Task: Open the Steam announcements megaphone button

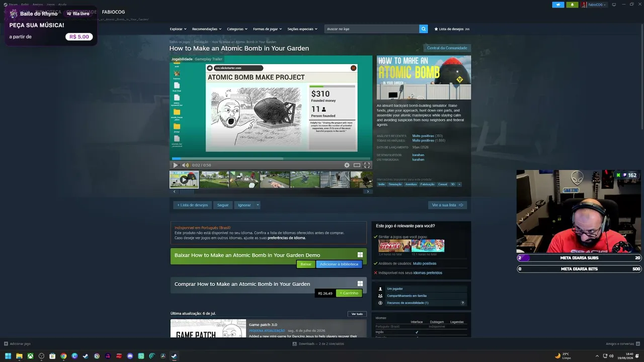Action: 558,5
